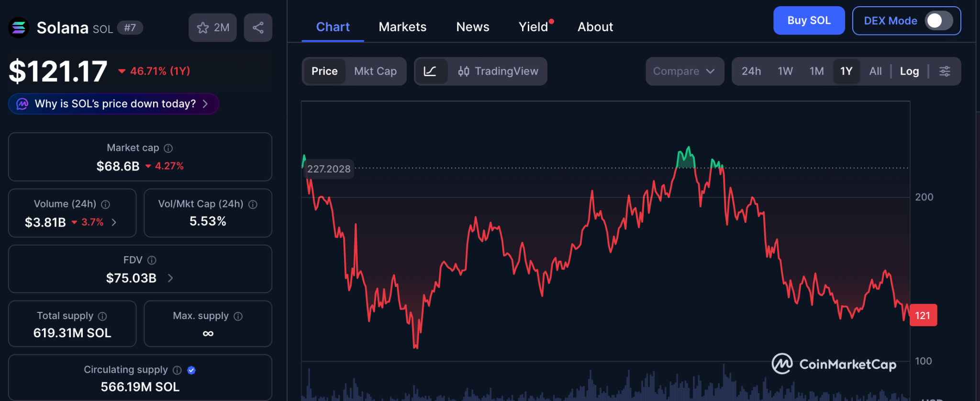Select the line chart view icon
This screenshot has height=401, width=980.
(x=430, y=71)
